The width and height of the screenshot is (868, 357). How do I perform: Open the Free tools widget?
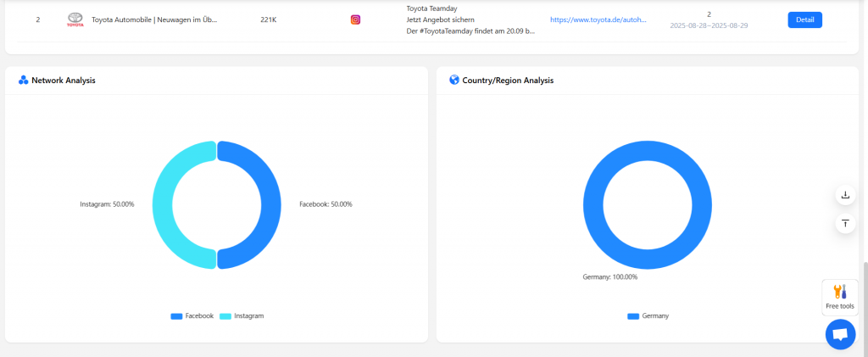[840, 298]
